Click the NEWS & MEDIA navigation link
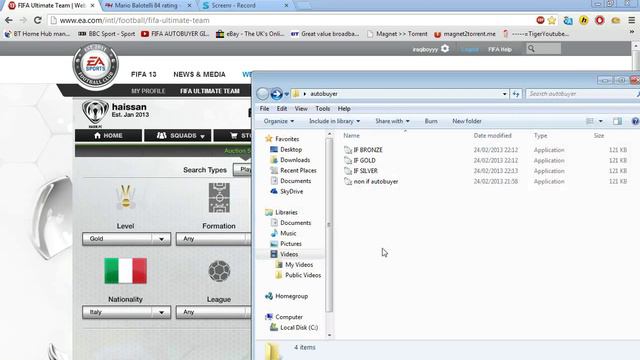 pos(199,74)
